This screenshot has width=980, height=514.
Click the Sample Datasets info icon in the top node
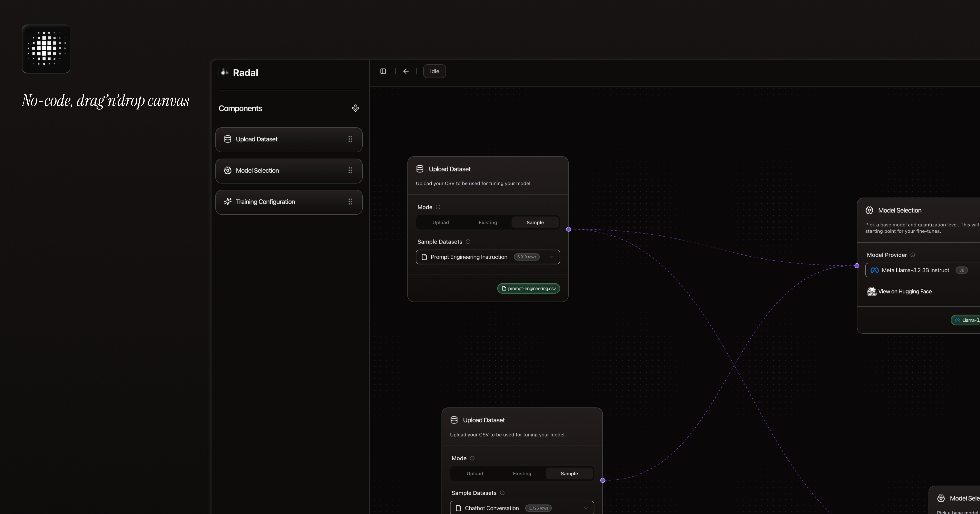[468, 242]
